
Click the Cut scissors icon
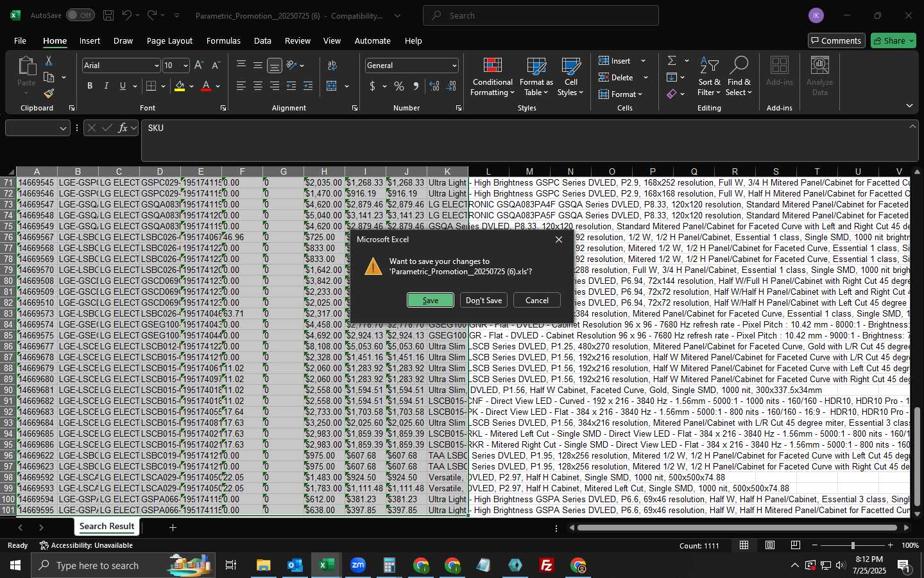click(48, 61)
